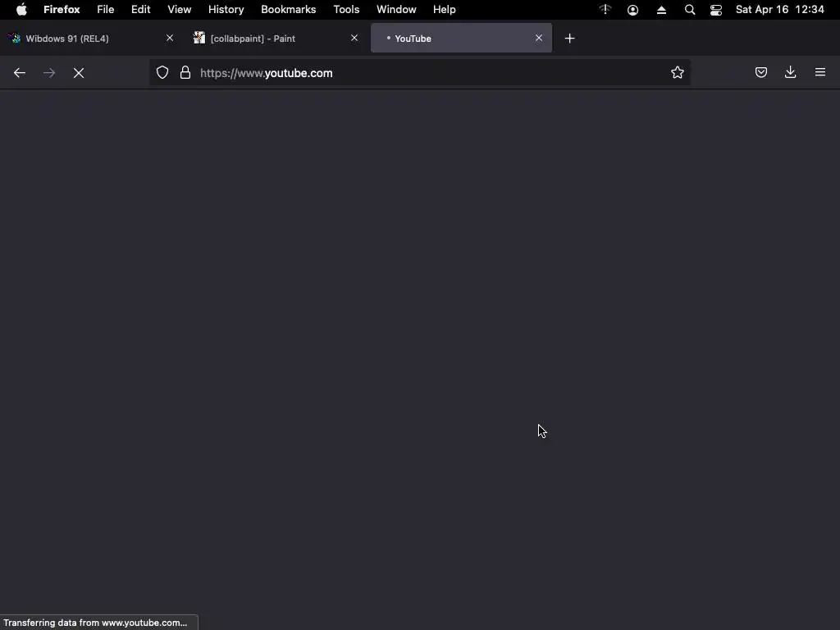Click the youtube.com address bar
840x630 pixels.
pos(419,72)
